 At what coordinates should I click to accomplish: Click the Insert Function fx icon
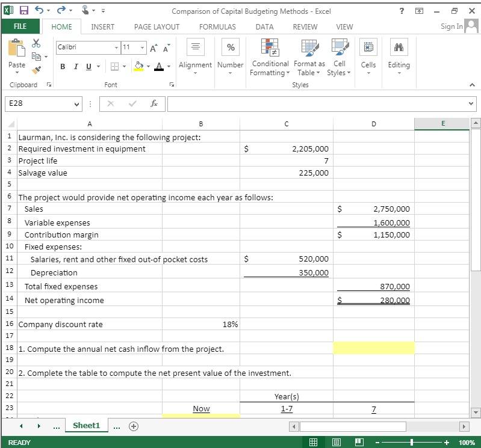154,103
